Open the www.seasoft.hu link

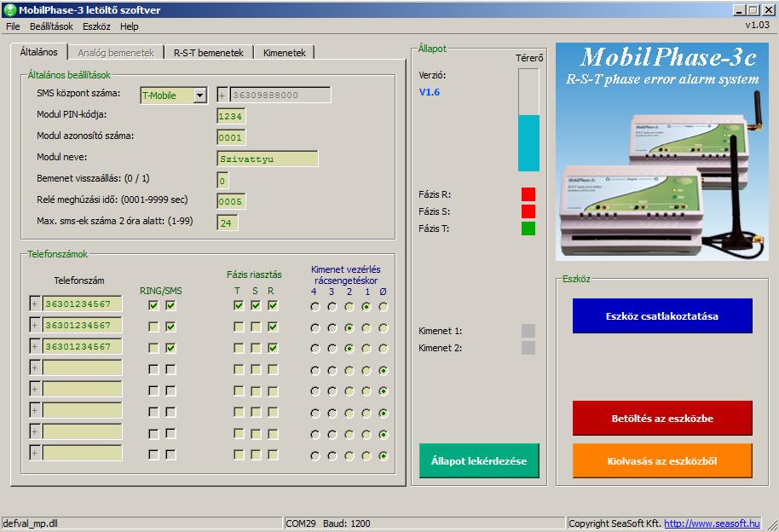click(x=712, y=523)
